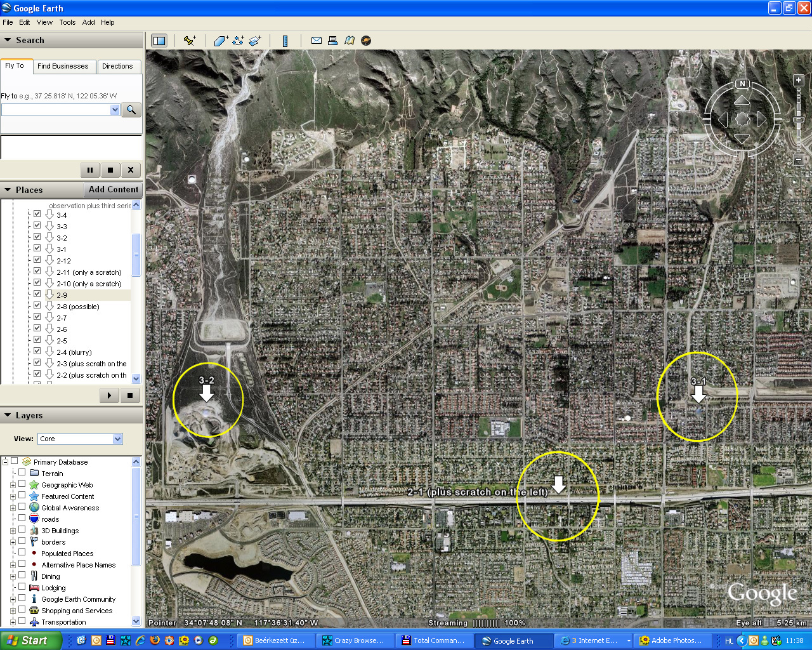The width and height of the screenshot is (812, 650).
Task: Click the Print icon in toolbar
Action: pos(332,41)
